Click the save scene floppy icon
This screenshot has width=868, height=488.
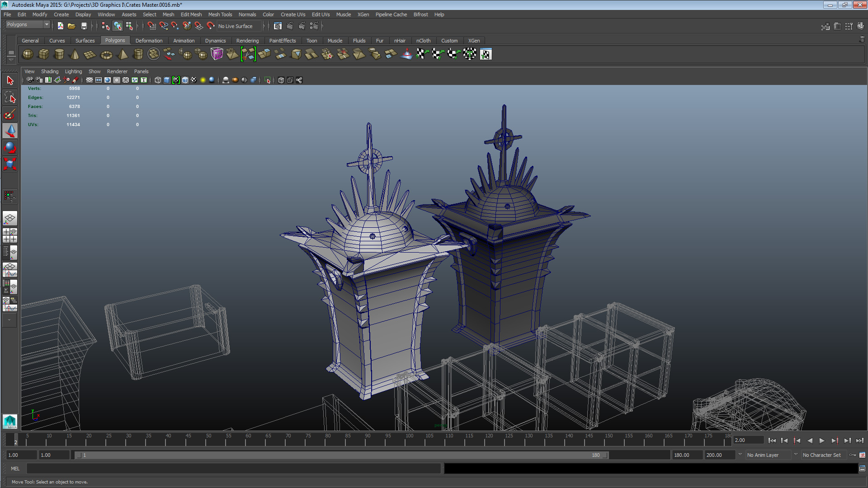(84, 26)
